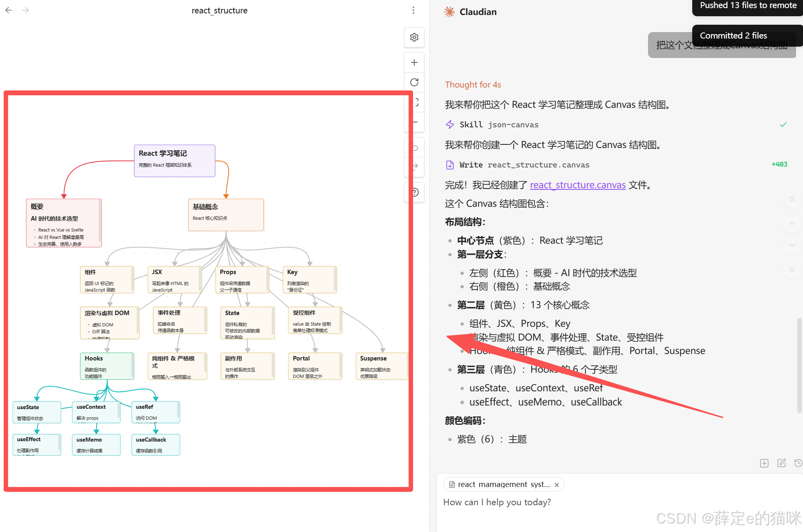Select the react_structure tab title
Image resolution: width=803 pixels, height=532 pixels.
(x=220, y=11)
